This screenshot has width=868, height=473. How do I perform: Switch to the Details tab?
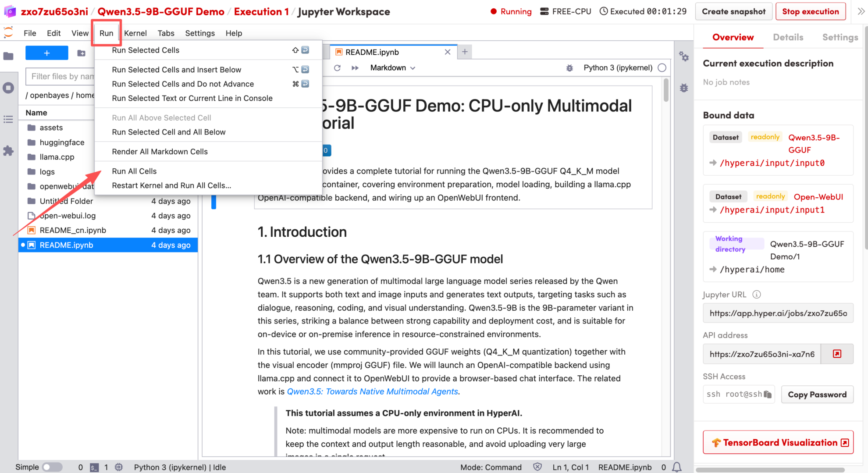(788, 37)
